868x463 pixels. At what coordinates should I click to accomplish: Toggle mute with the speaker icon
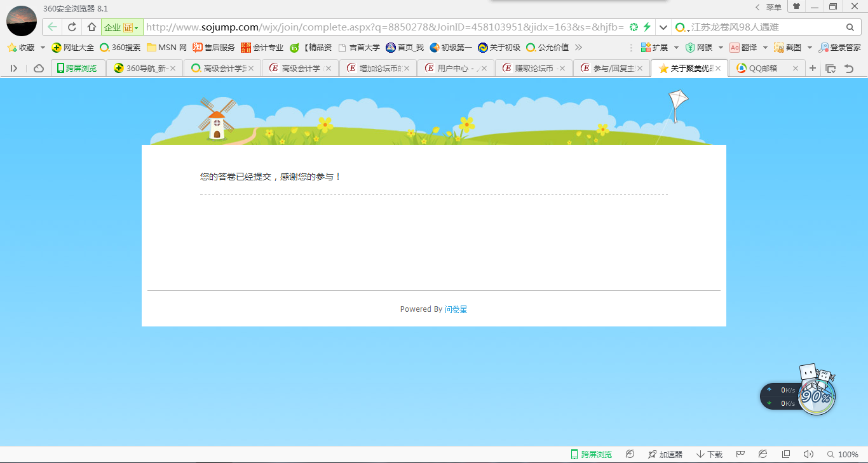[x=808, y=454]
